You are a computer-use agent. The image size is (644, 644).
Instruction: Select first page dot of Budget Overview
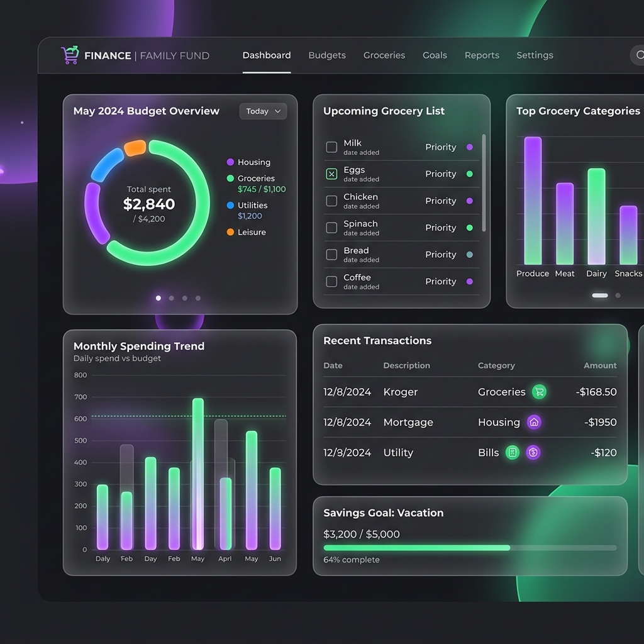click(x=158, y=298)
